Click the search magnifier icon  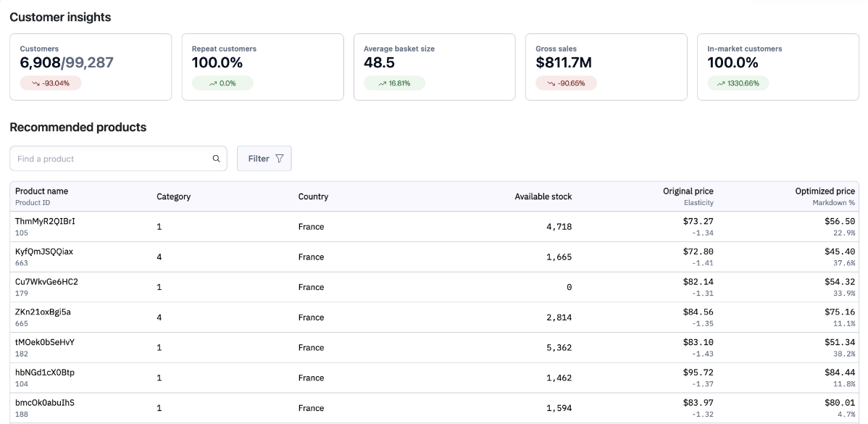(x=216, y=159)
